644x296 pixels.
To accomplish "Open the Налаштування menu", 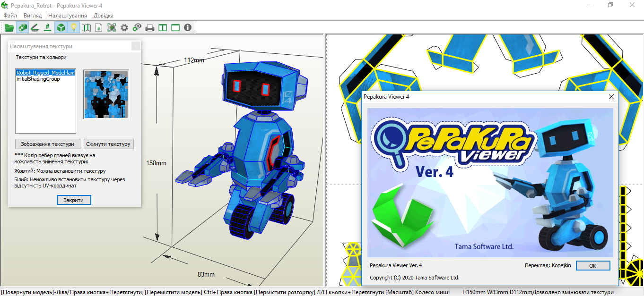I will [67, 16].
